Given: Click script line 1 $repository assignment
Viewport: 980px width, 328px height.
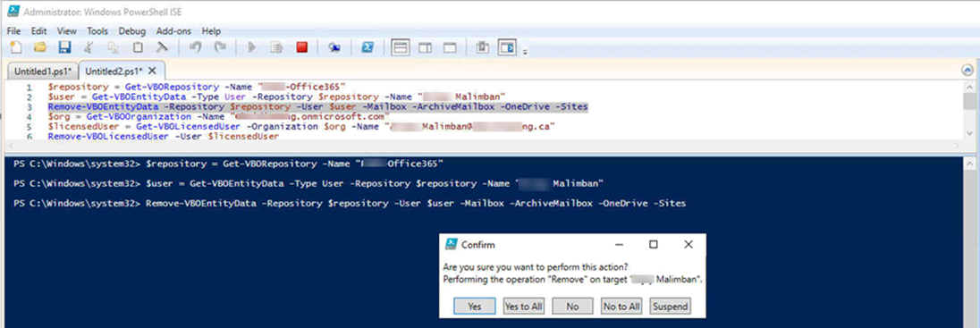Looking at the screenshot, I should click(197, 88).
